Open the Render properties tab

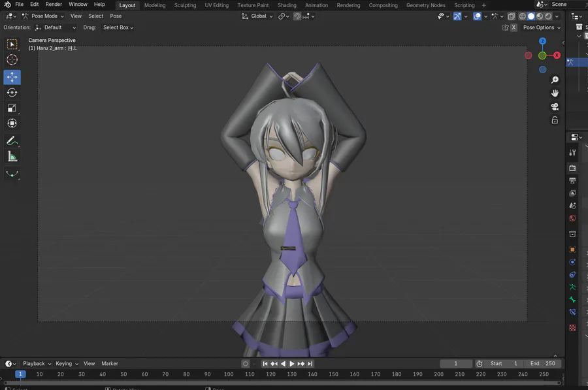coord(572,168)
